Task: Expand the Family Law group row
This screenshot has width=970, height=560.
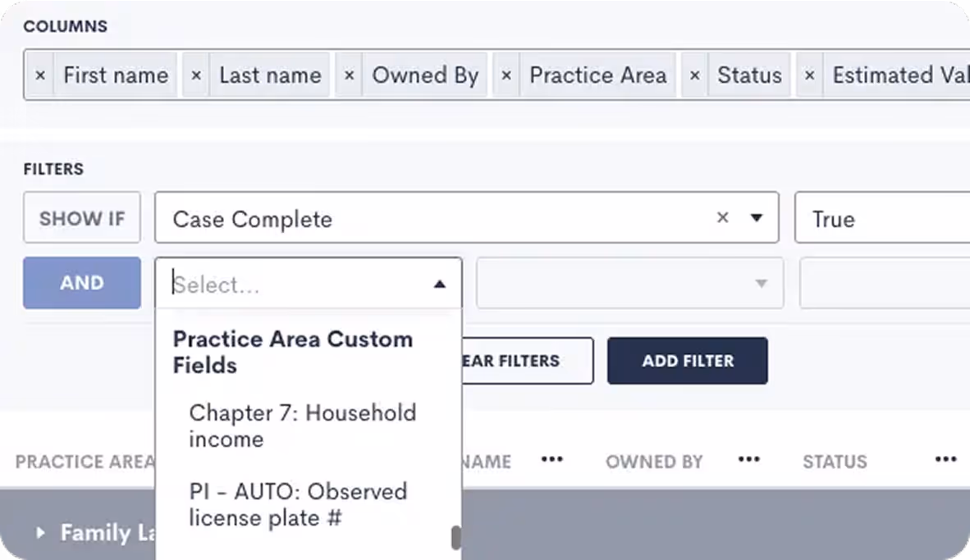Action: click(39, 532)
